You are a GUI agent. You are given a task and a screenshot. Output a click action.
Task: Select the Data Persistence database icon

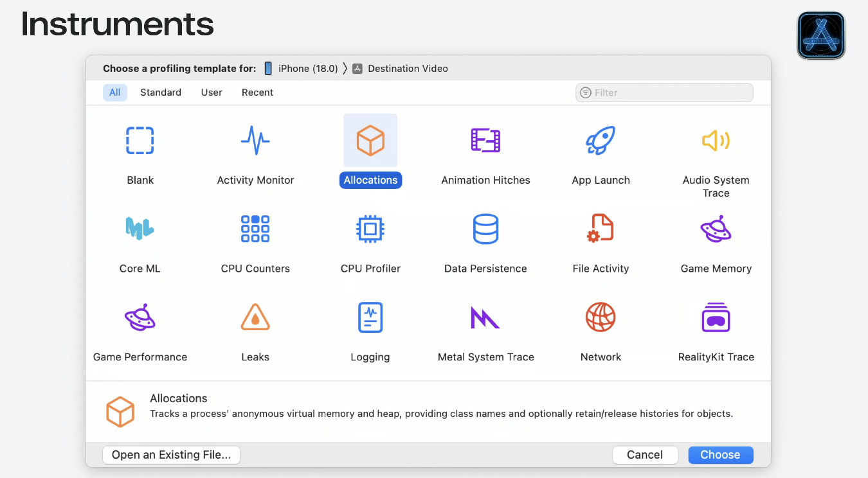tap(485, 229)
